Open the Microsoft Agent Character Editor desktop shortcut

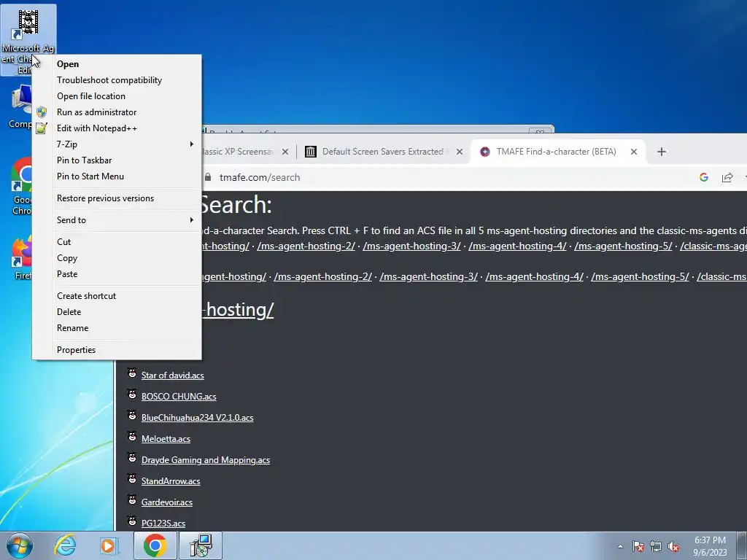pos(28,40)
